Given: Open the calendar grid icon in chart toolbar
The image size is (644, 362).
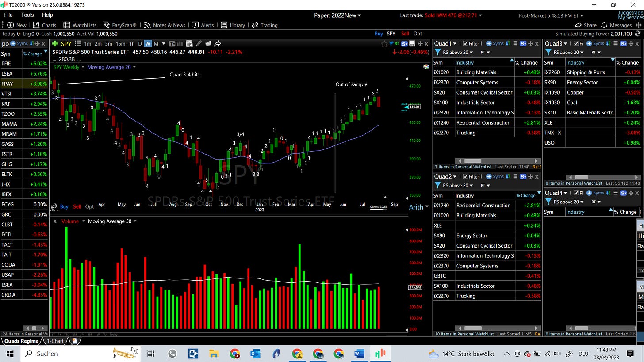Looking at the screenshot, I should point(190,43).
